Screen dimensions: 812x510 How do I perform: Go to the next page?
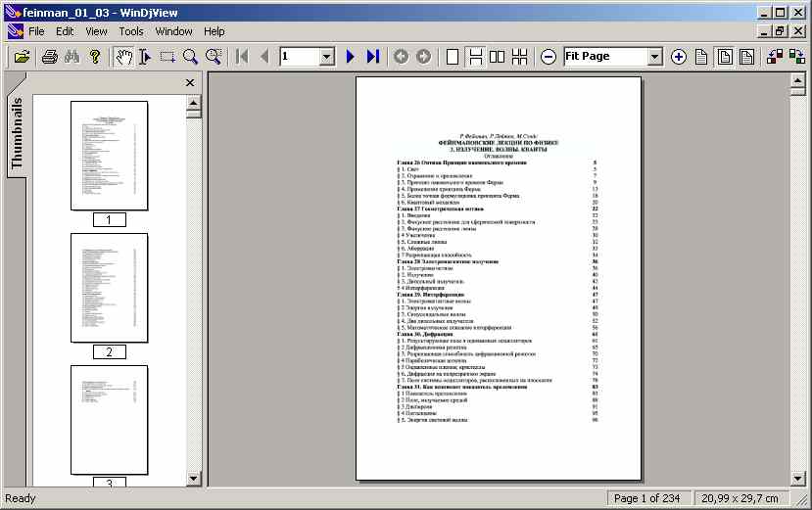(350, 57)
